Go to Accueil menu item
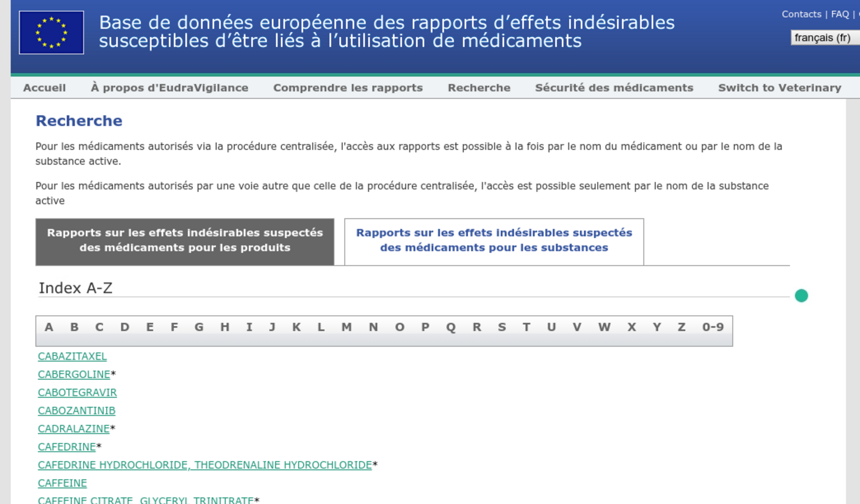 tap(44, 88)
